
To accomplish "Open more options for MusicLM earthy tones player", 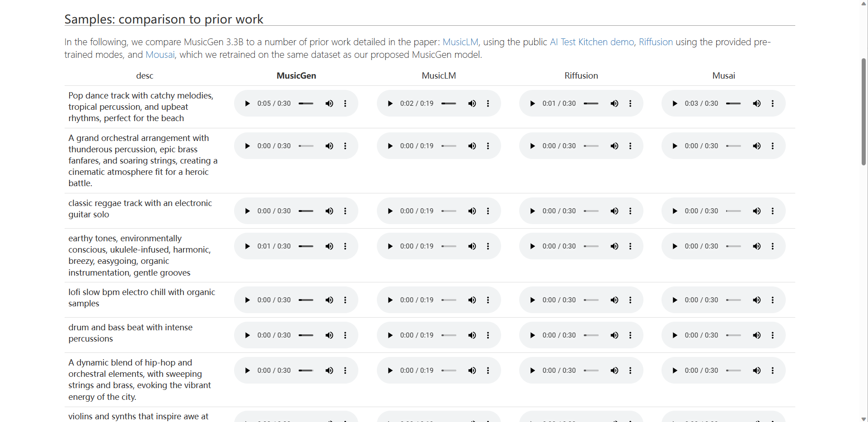I will click(488, 246).
